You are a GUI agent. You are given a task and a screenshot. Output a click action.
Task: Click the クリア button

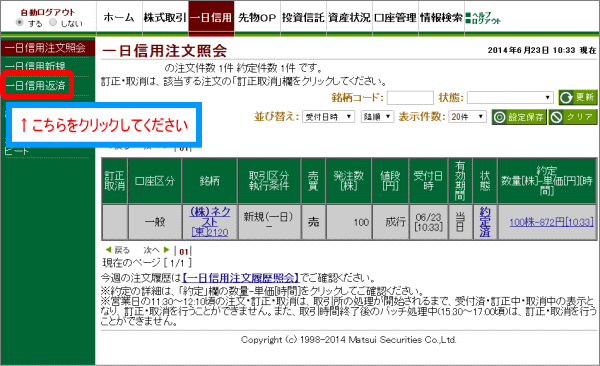pyautogui.click(x=573, y=117)
